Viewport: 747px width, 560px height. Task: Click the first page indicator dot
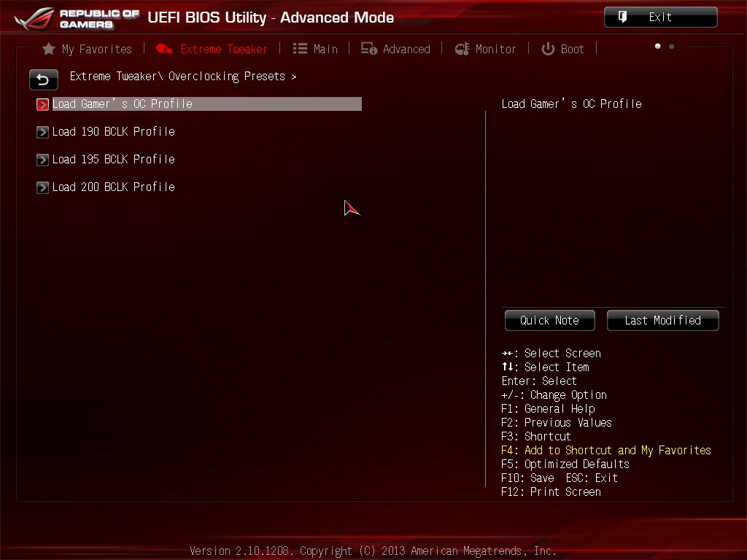[657, 46]
